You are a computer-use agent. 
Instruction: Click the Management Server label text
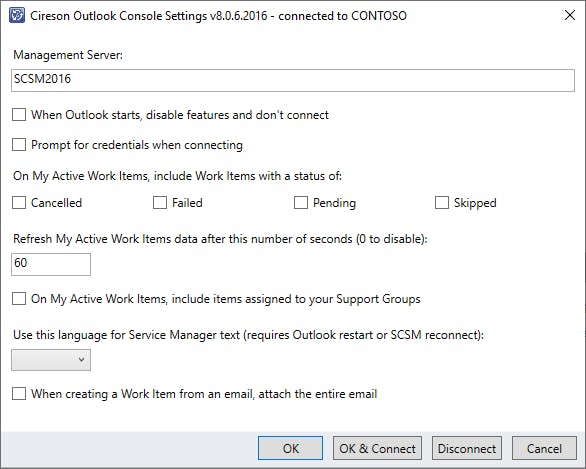(68, 55)
